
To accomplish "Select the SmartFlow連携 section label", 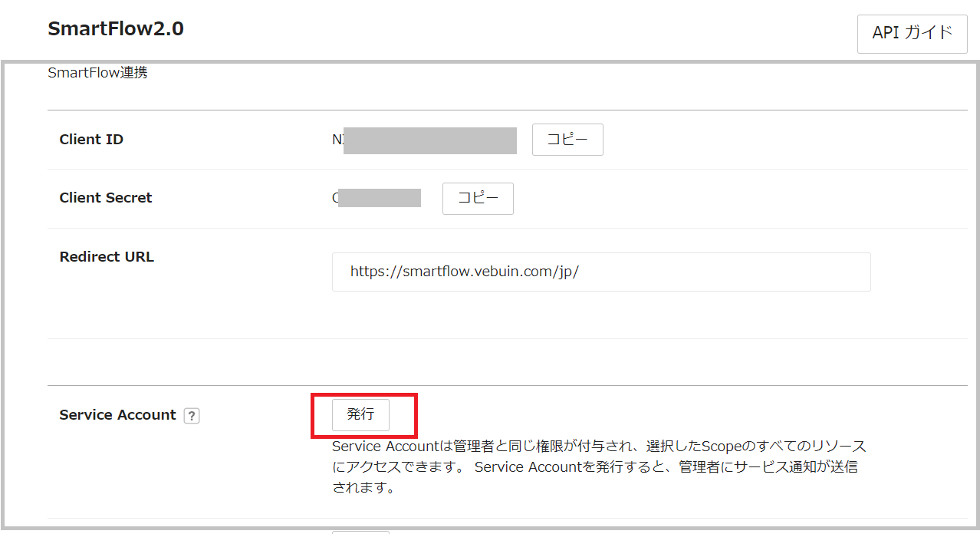I will [x=97, y=74].
